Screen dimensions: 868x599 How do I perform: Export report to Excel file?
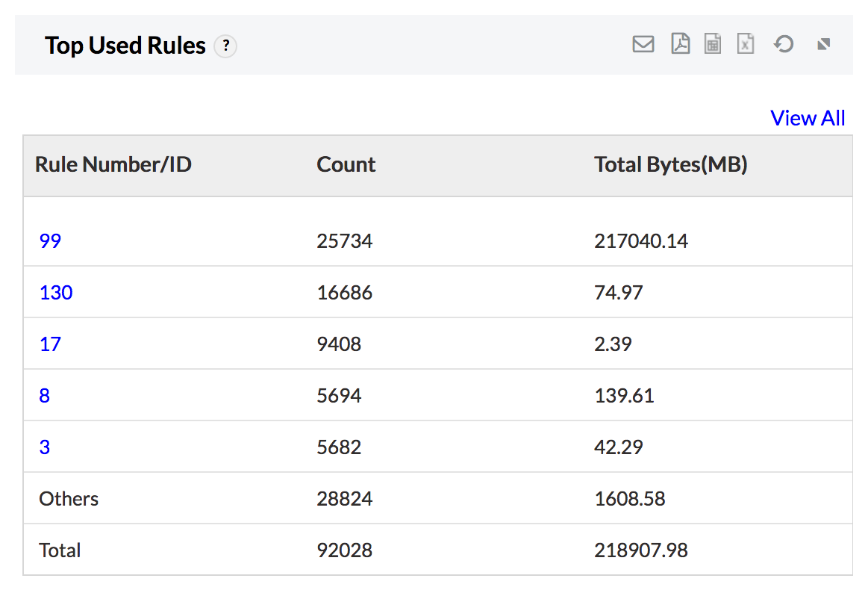(x=746, y=45)
